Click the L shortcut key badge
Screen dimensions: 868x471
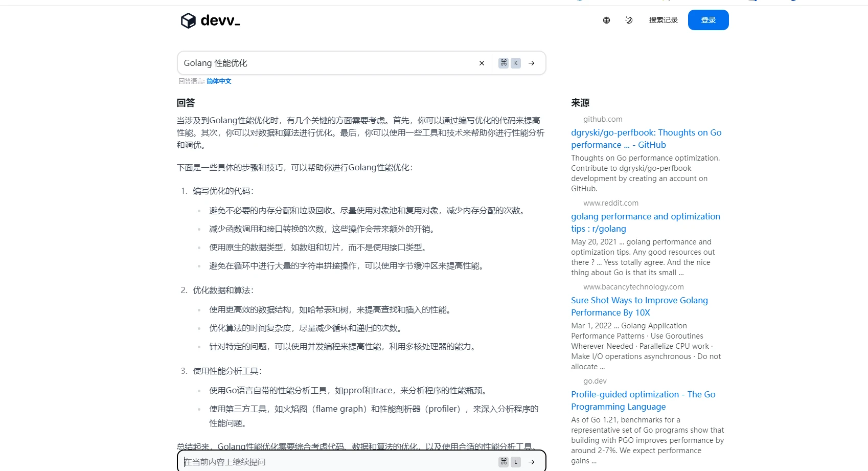coord(516,462)
